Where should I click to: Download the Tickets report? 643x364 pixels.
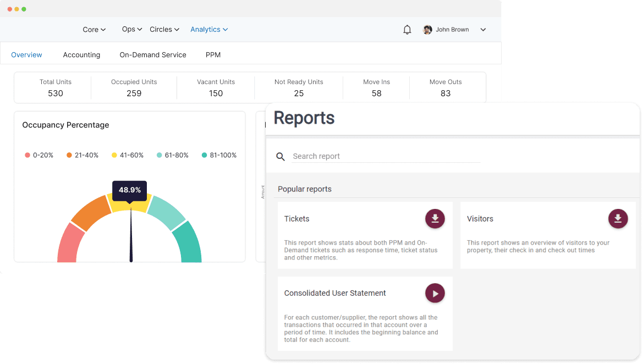[435, 218]
